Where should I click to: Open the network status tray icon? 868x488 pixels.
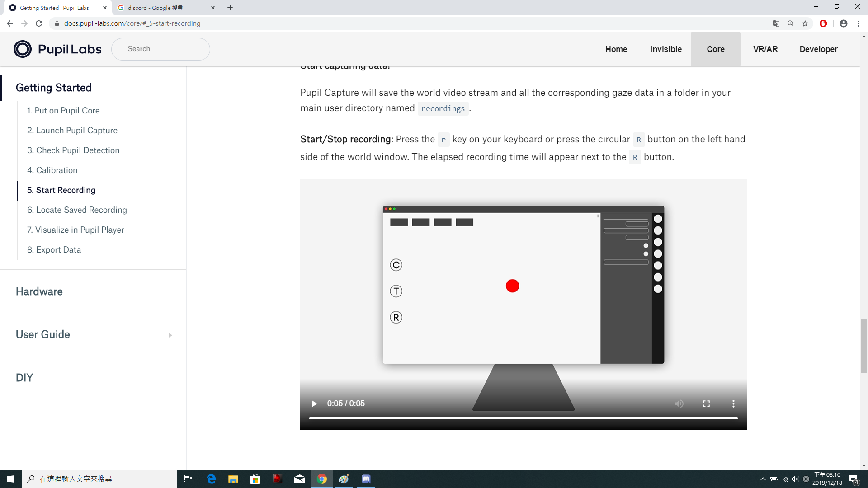tap(785, 479)
